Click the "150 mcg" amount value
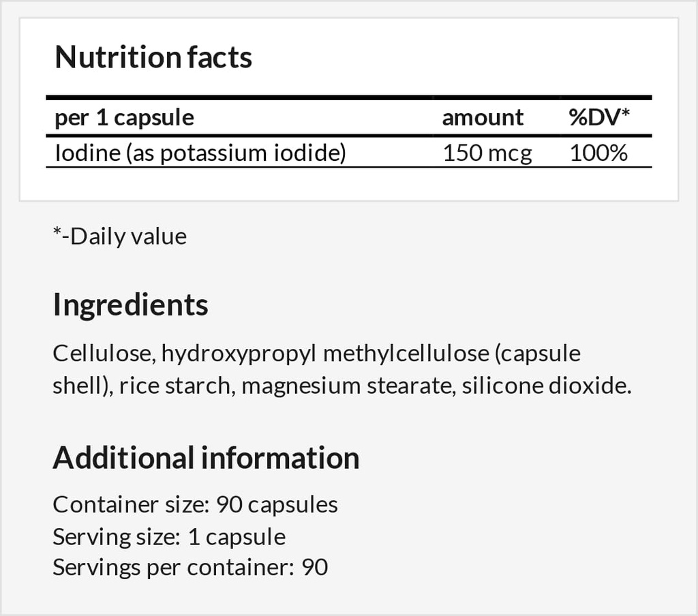Screen dimensions: 698x616 487,153
